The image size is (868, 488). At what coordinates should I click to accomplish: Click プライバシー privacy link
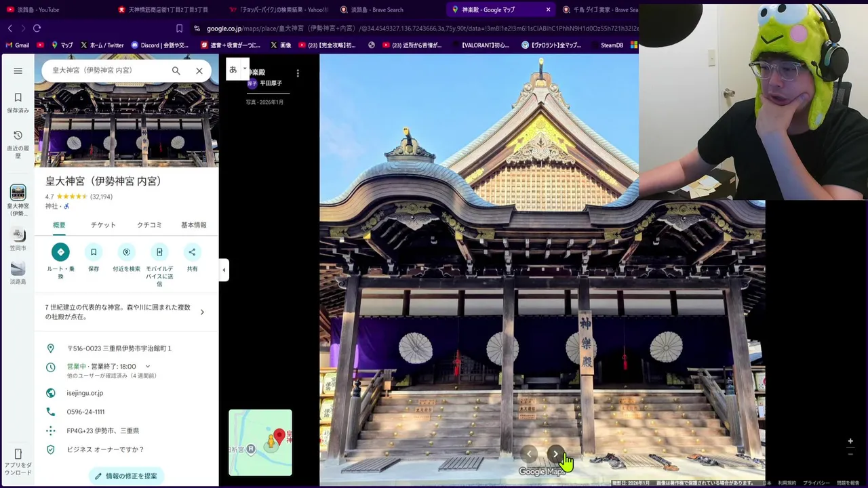click(816, 483)
